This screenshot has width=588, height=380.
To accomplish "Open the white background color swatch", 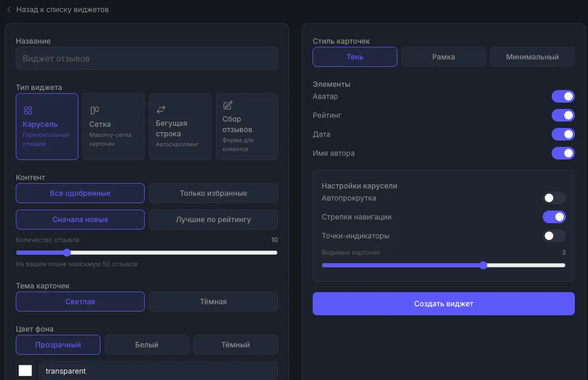I will [x=25, y=371].
